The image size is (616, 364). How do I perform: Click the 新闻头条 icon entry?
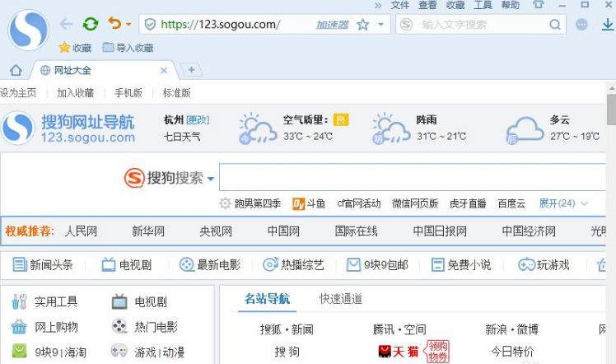[43, 264]
